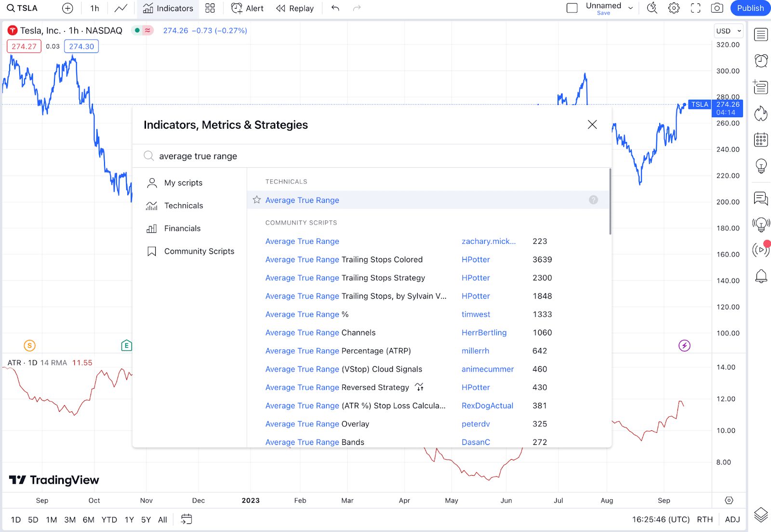Open the 1h timeframe selector
Viewport: 771px width, 532px height.
coord(94,8)
